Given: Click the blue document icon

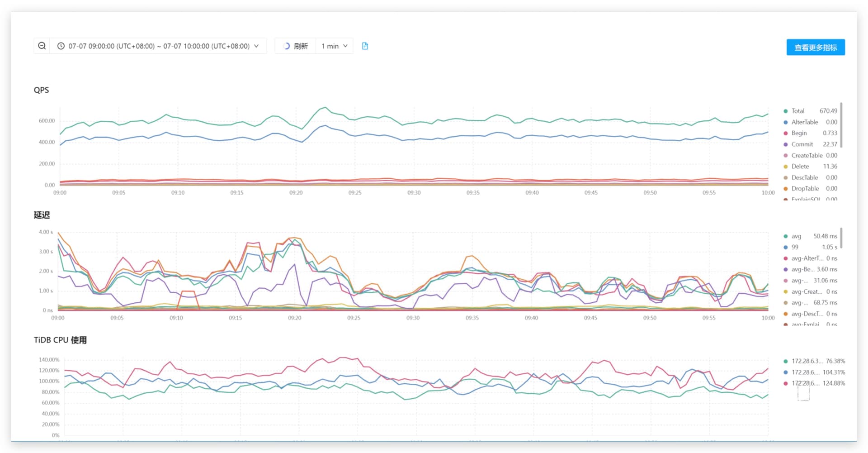Looking at the screenshot, I should [x=365, y=46].
